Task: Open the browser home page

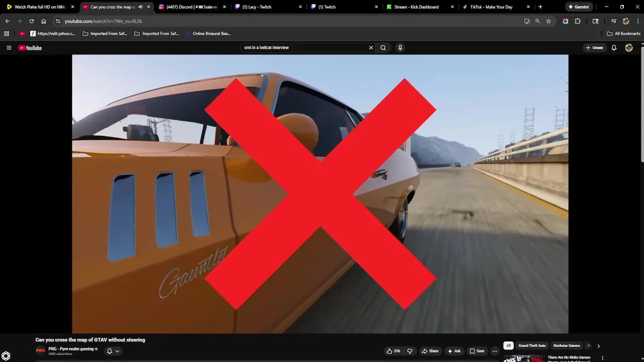Action: (x=44, y=21)
